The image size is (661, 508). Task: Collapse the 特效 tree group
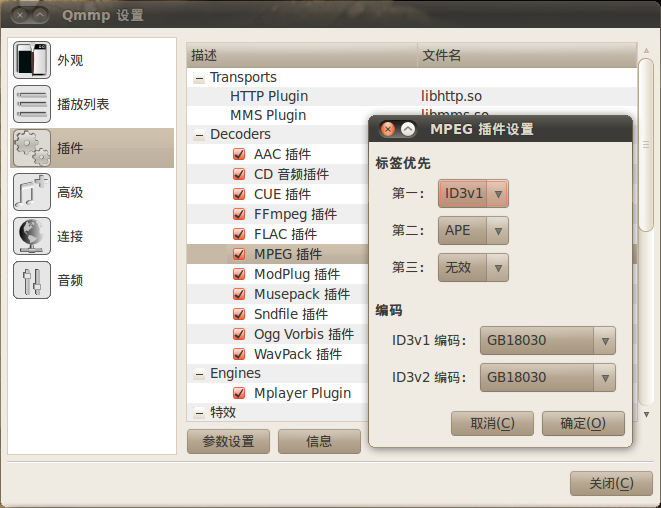click(x=199, y=413)
